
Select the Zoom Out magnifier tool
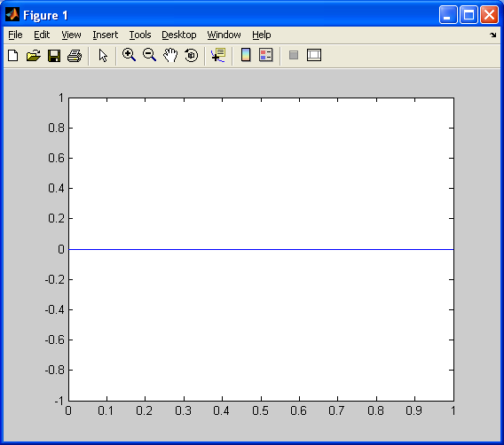(x=149, y=55)
